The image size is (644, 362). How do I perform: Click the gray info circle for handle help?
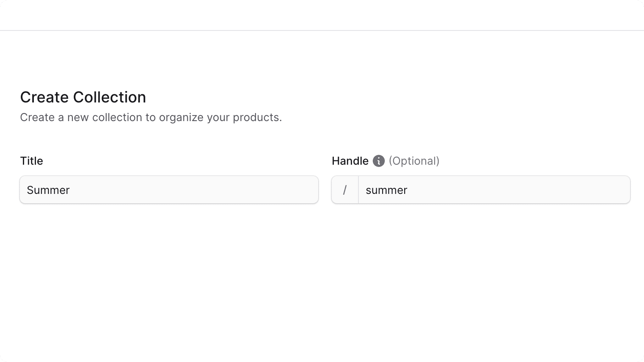tap(378, 161)
